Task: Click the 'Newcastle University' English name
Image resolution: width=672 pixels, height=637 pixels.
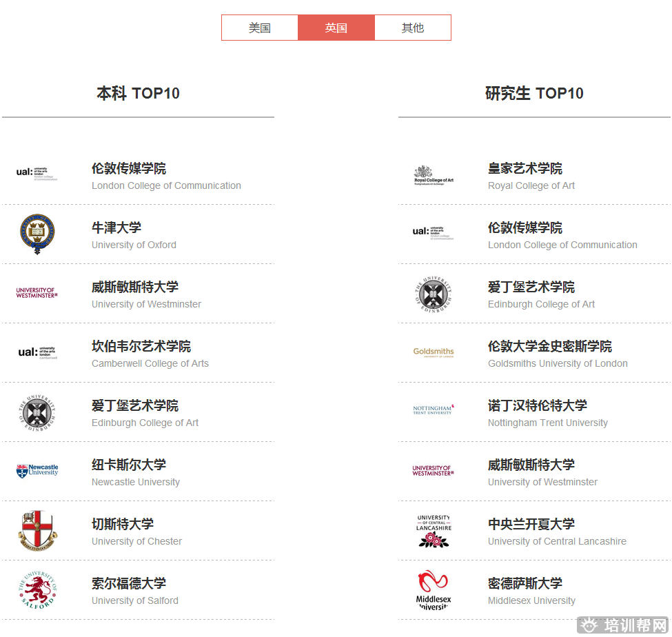Action: point(136,482)
